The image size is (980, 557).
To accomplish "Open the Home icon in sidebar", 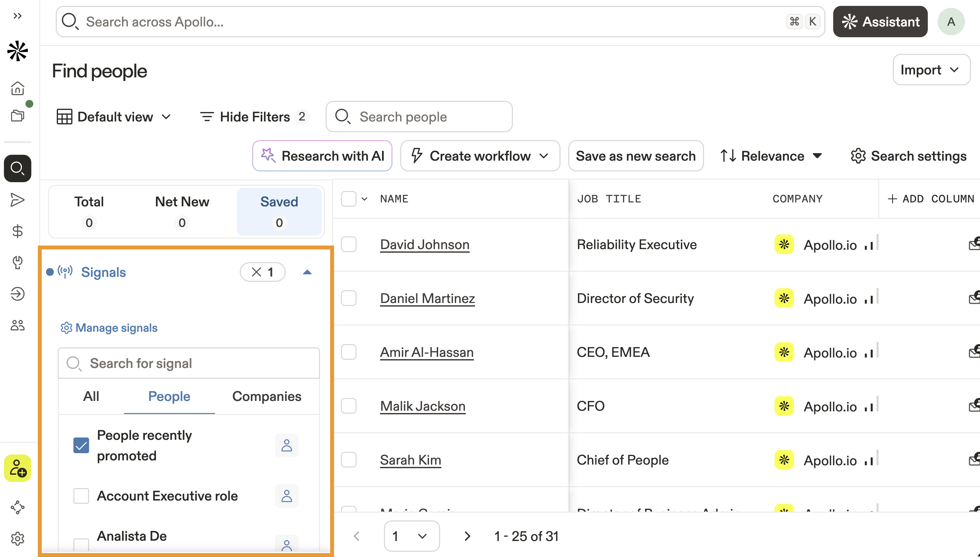I will 18,88.
